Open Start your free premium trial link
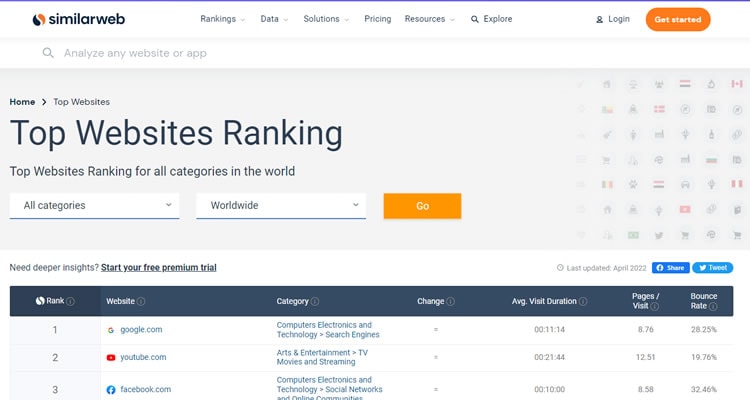The height and width of the screenshot is (400, 750). (158, 267)
